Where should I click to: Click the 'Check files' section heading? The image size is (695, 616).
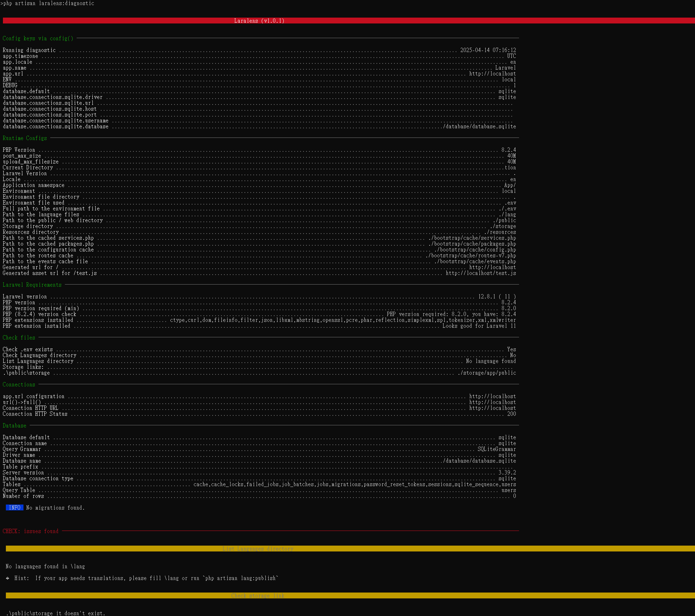point(19,338)
